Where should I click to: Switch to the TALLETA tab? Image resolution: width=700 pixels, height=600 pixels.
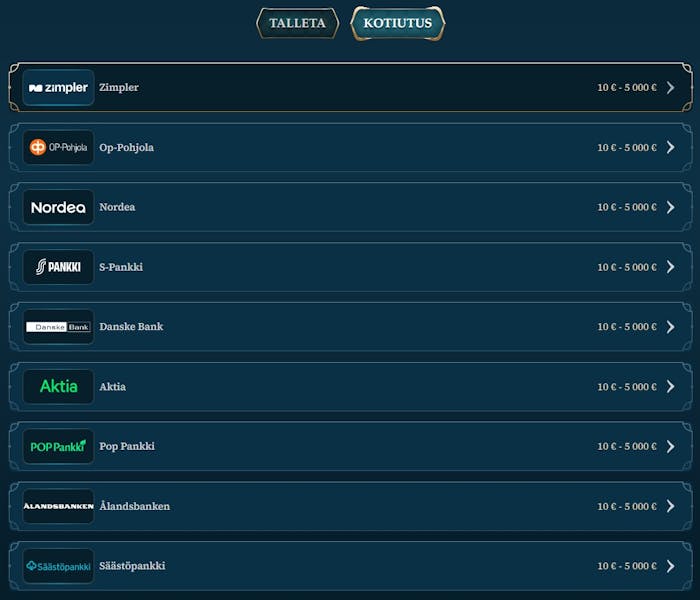[297, 23]
